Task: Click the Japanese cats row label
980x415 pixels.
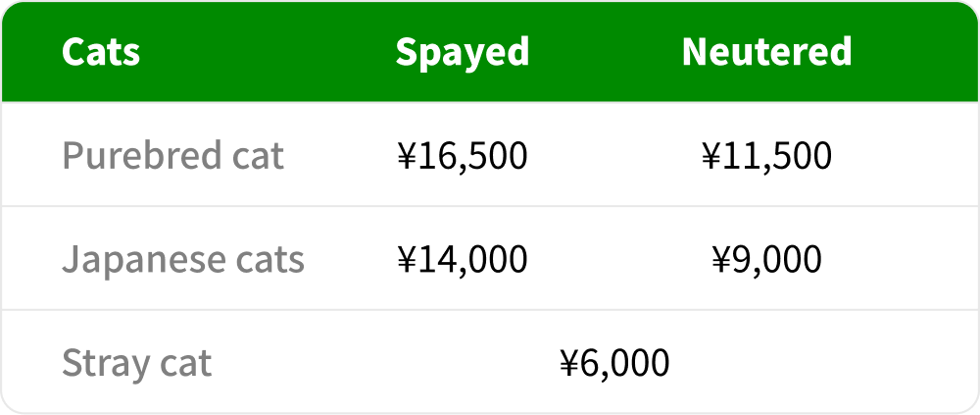Action: pos(182,259)
